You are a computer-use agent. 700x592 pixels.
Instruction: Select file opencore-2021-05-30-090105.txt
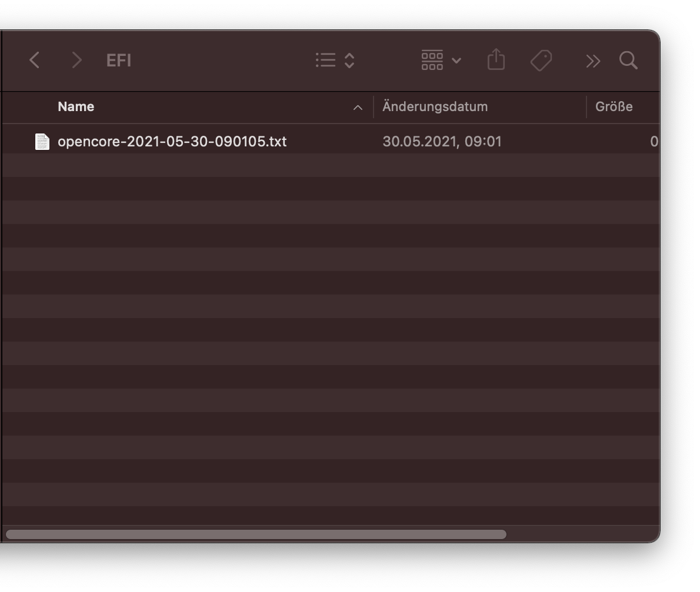point(172,142)
